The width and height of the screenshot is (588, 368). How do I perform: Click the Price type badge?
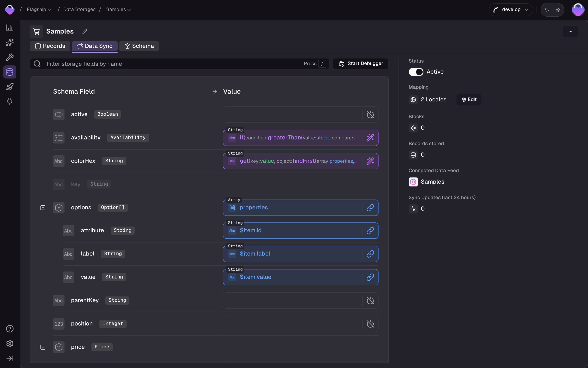click(x=102, y=347)
